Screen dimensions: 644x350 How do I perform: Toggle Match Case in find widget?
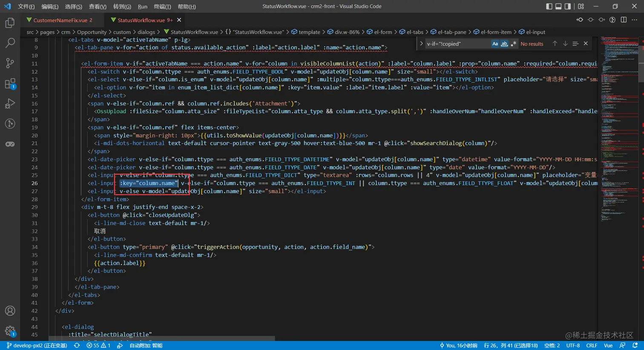[495, 43]
